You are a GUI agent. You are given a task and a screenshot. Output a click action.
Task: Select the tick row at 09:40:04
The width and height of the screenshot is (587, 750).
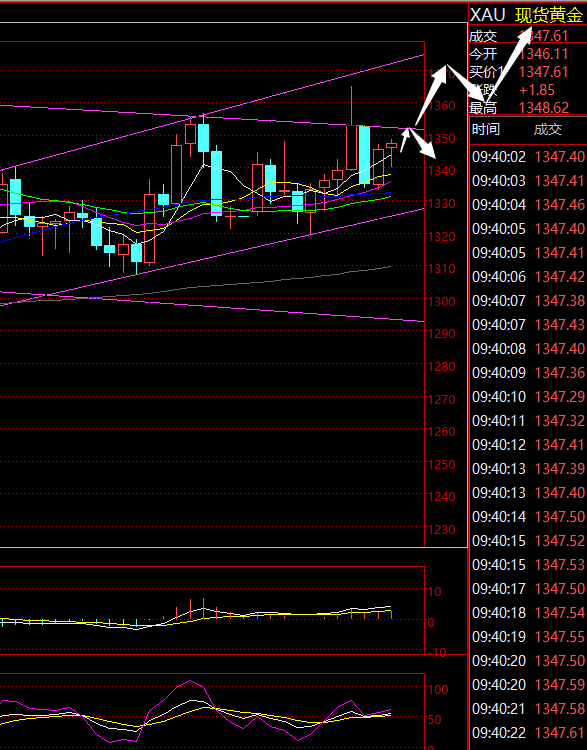[x=528, y=205]
